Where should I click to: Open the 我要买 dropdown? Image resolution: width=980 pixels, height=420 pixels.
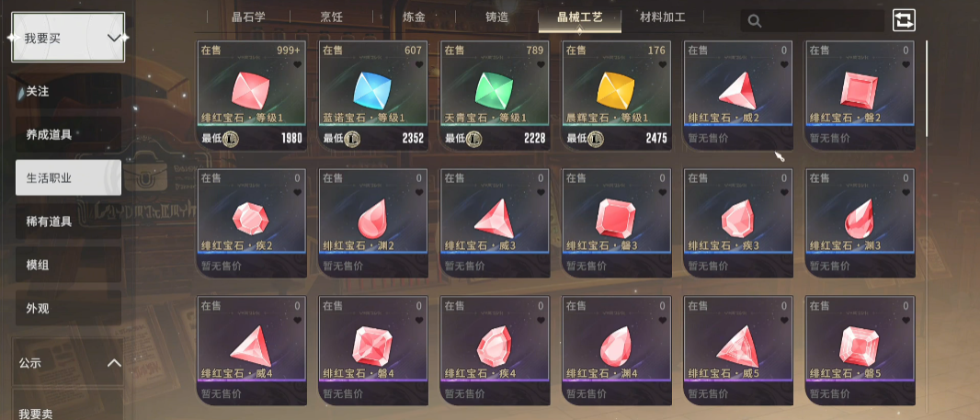click(68, 38)
